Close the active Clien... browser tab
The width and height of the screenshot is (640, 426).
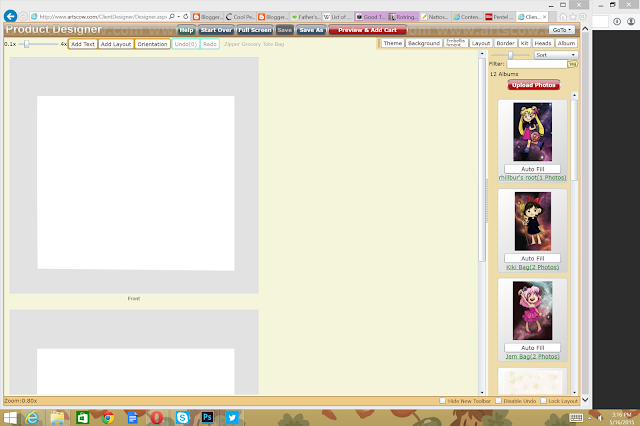tap(544, 17)
